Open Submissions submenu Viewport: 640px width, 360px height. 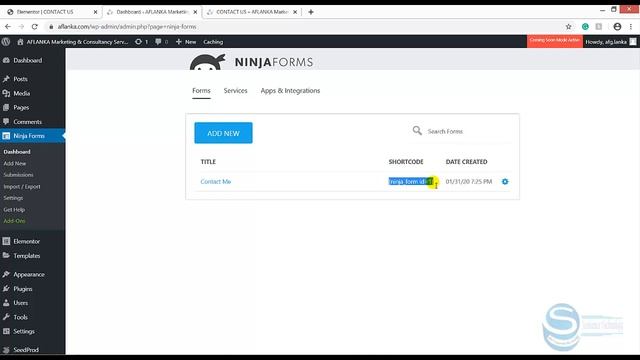coord(18,175)
